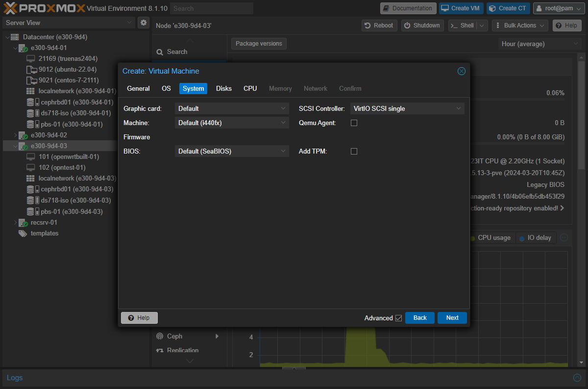
Task: Click the Shutdown node button
Action: pos(422,26)
